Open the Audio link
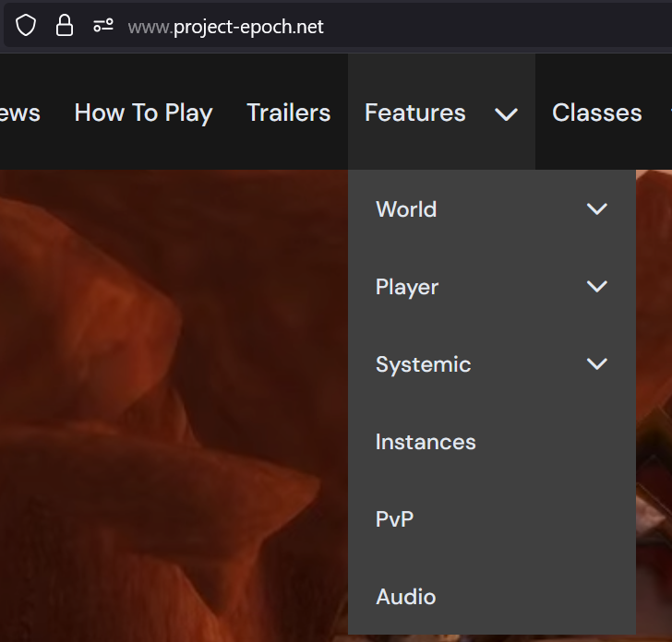Image resolution: width=672 pixels, height=642 pixels. click(x=405, y=597)
